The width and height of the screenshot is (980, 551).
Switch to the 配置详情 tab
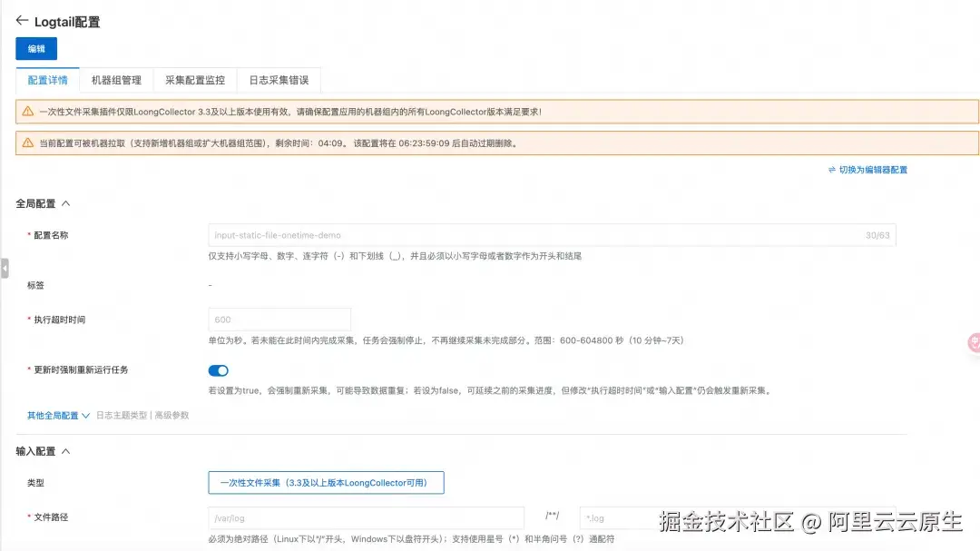pos(47,80)
